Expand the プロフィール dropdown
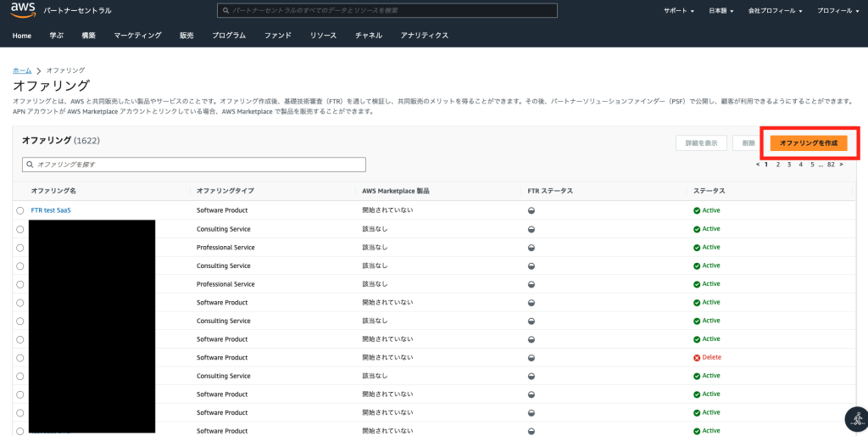The width and height of the screenshot is (868, 436). [x=838, y=10]
